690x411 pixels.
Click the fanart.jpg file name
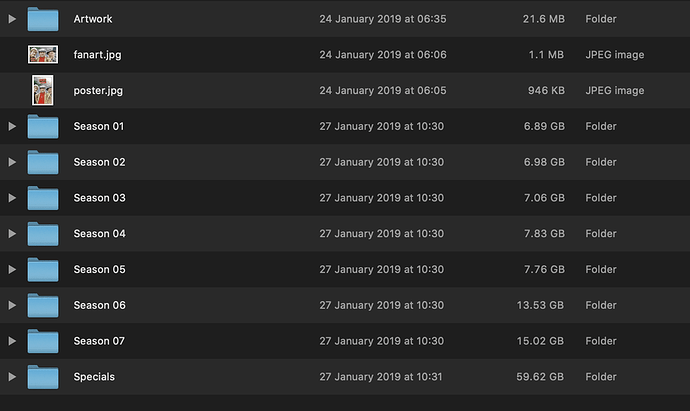(x=98, y=55)
